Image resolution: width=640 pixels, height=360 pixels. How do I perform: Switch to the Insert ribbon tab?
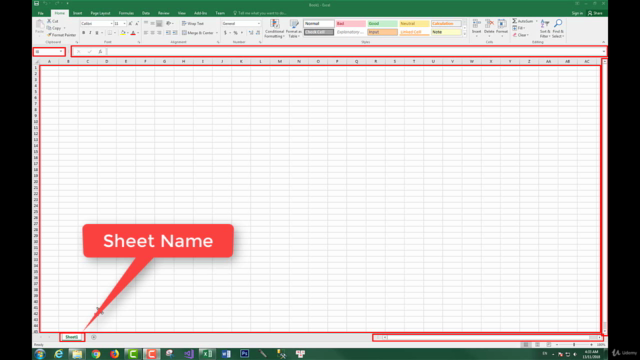click(x=77, y=13)
